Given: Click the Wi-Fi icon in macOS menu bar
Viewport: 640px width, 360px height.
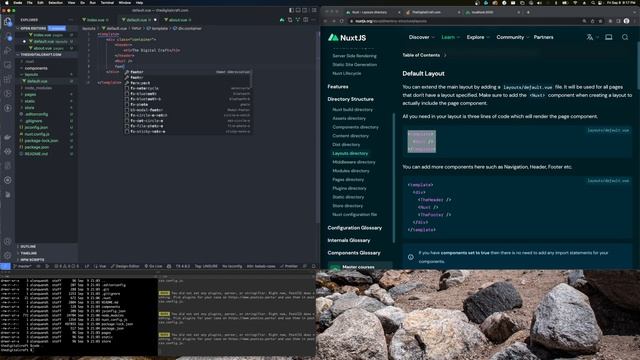Looking at the screenshot, I should pyautogui.click(x=575, y=2).
